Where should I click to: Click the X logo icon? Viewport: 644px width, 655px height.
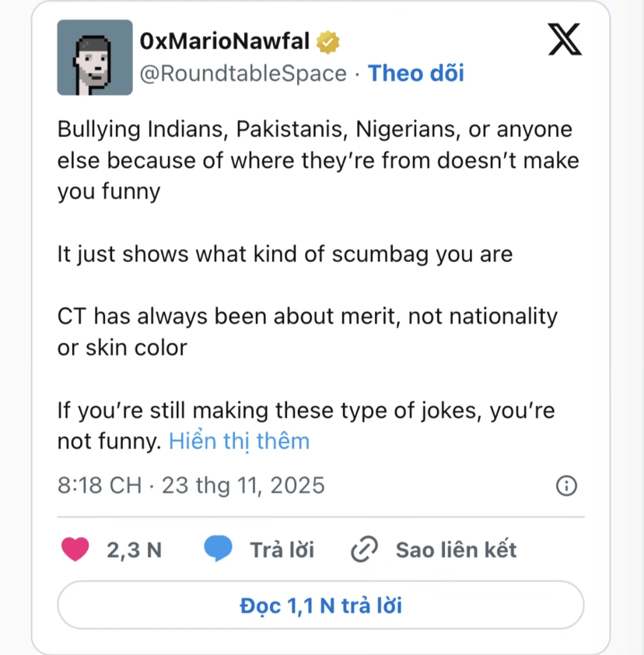[565, 39]
